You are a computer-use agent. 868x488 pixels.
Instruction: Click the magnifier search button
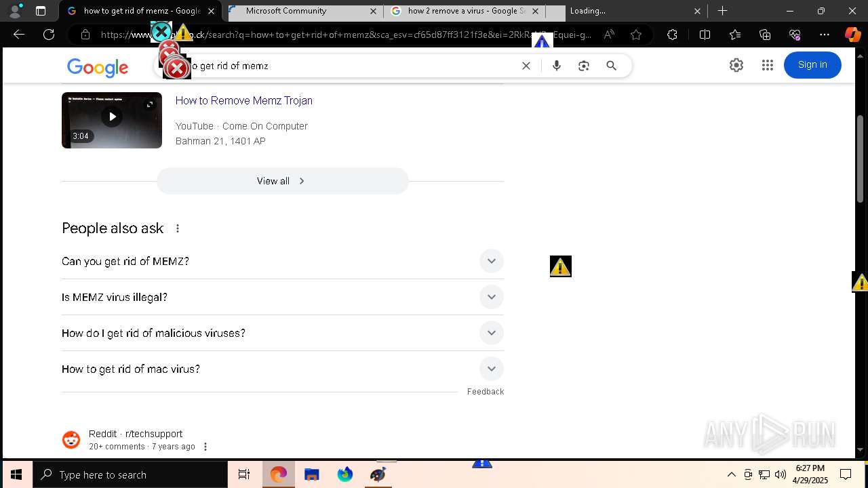[612, 66]
